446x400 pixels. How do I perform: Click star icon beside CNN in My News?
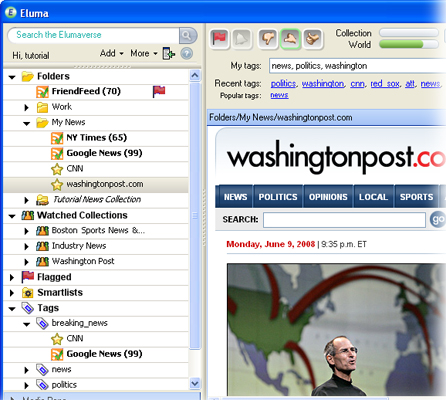pos(57,169)
